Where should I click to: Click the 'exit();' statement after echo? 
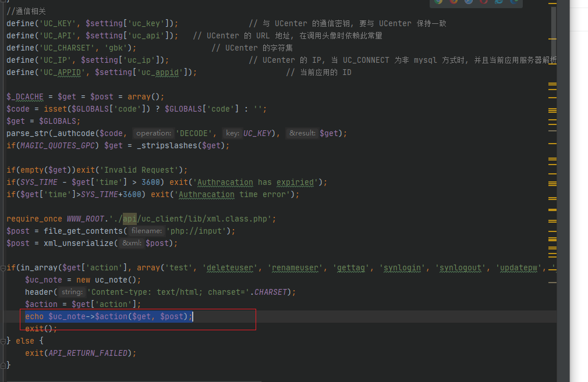click(41, 329)
